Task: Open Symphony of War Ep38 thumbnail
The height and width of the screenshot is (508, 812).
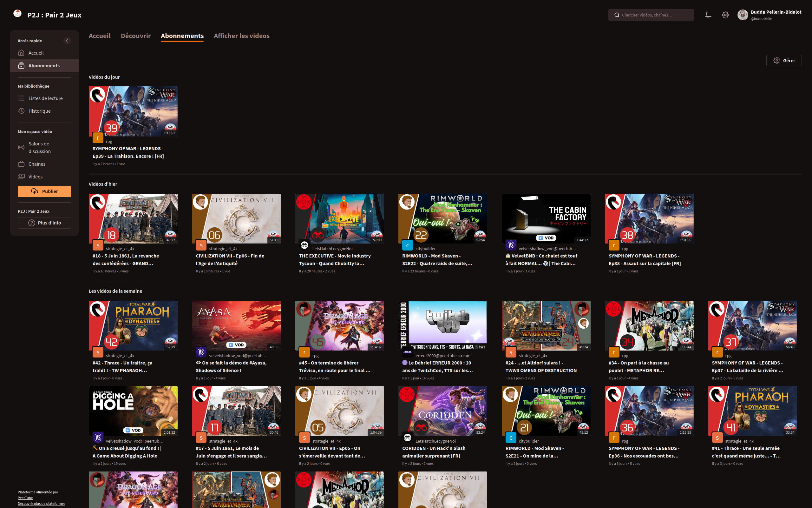Action: click(x=649, y=218)
